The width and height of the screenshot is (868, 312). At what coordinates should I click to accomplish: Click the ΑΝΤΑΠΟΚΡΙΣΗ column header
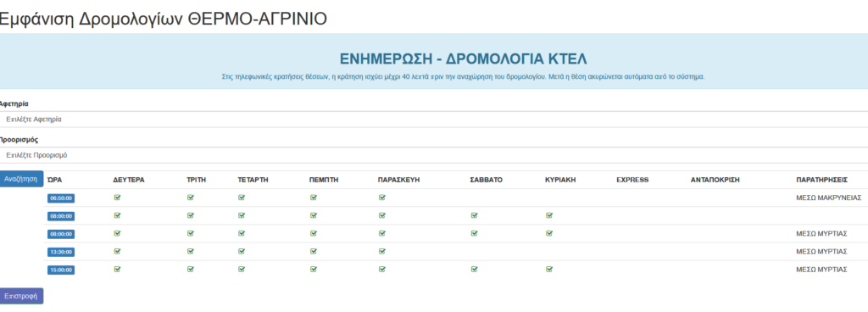(715, 180)
